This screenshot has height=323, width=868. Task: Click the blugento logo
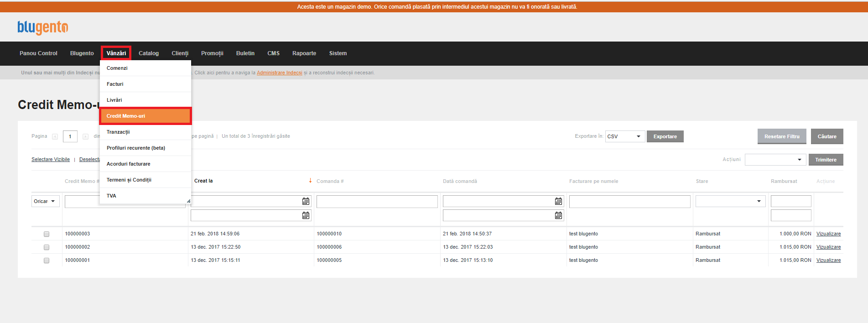point(43,27)
